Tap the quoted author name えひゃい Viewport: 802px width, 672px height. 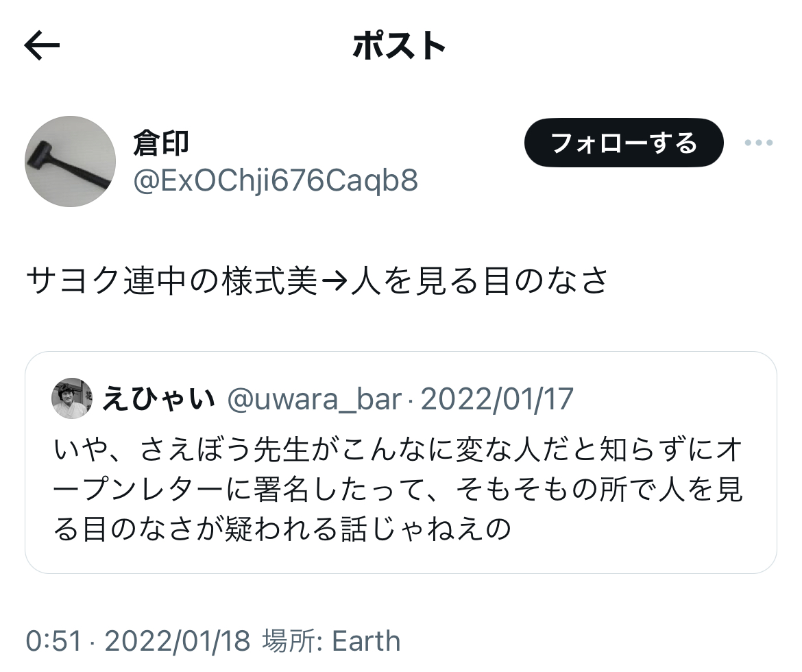click(158, 398)
